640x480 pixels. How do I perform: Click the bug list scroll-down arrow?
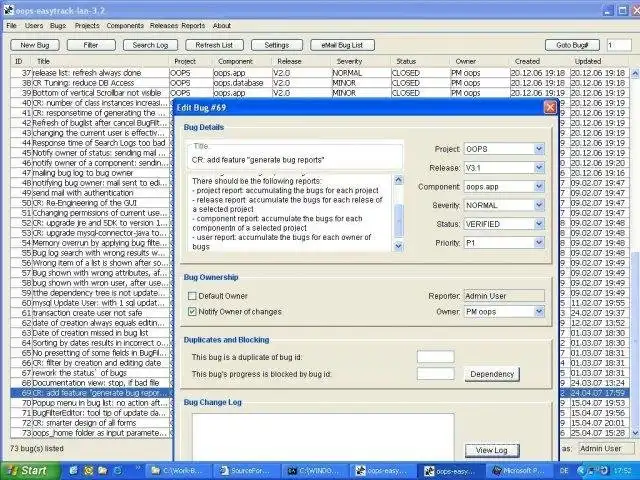pyautogui.click(x=635, y=433)
